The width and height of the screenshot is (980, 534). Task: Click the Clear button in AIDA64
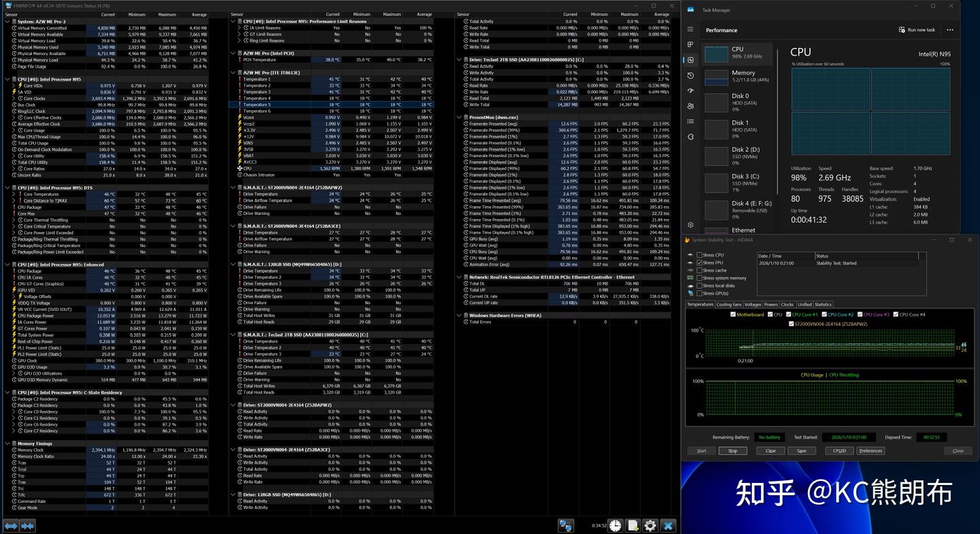click(x=770, y=450)
